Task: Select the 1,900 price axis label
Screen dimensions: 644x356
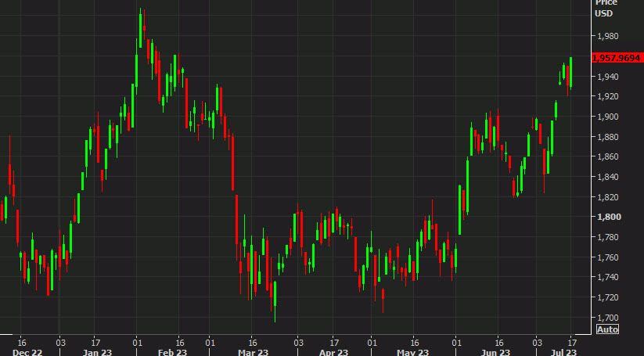Action: point(607,117)
